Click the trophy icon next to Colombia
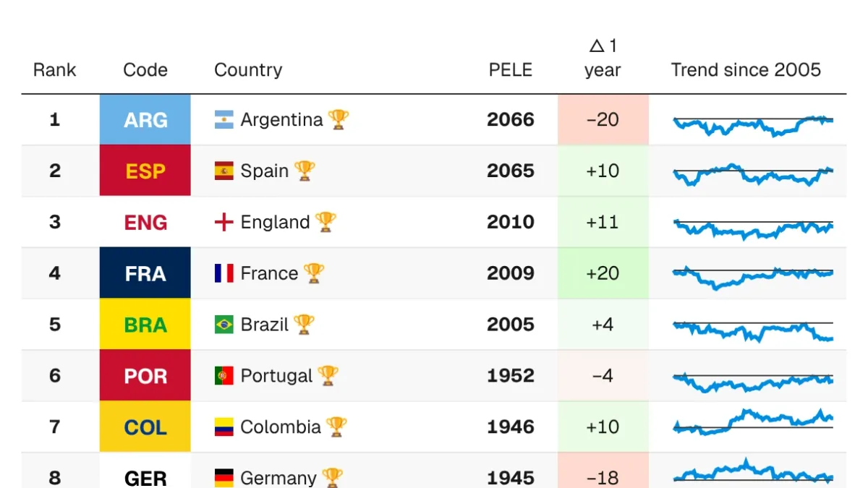 pyautogui.click(x=337, y=427)
